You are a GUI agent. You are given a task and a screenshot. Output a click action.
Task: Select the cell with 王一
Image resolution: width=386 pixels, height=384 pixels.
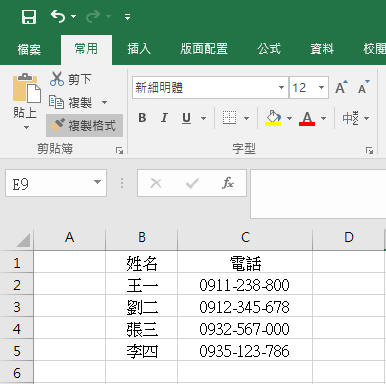[142, 285]
